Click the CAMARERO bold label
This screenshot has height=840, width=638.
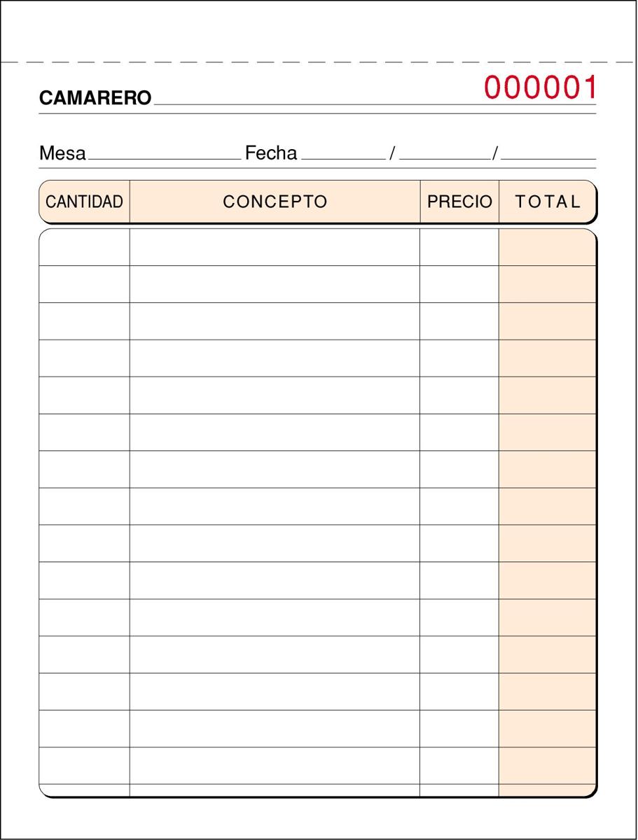(95, 99)
